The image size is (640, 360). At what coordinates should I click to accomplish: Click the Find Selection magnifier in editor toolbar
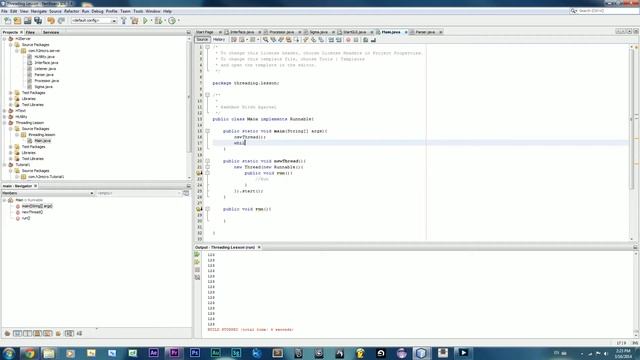click(265, 40)
